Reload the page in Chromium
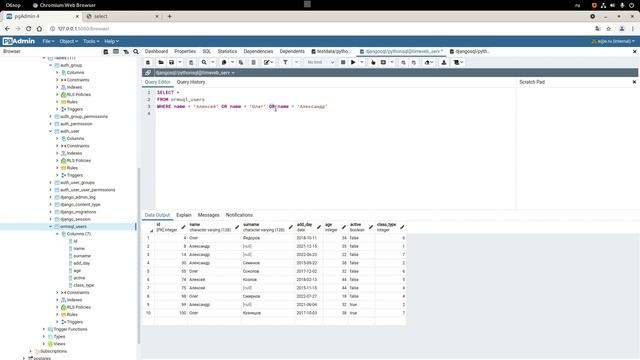Screen dimensions: 640x360 click(x=29, y=29)
